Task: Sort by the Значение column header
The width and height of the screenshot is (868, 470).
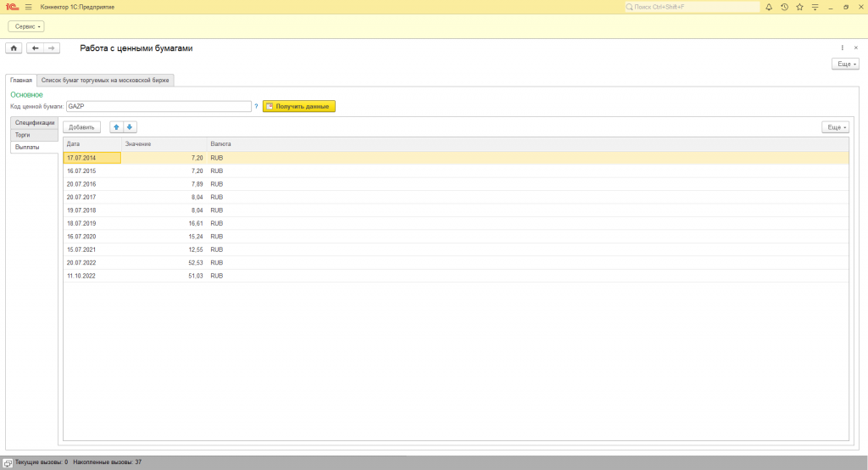Action: coord(164,144)
